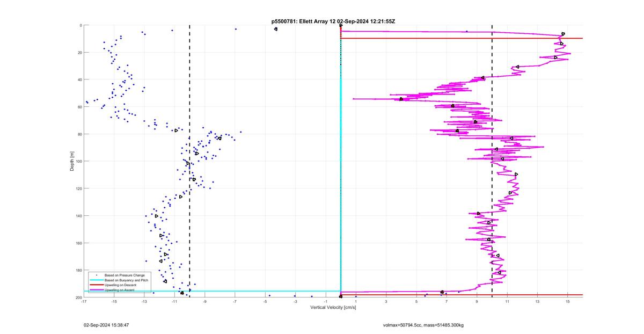This screenshot has height=334, width=644.
Task: Click the x-axis tick label -17
Action: [84, 301]
